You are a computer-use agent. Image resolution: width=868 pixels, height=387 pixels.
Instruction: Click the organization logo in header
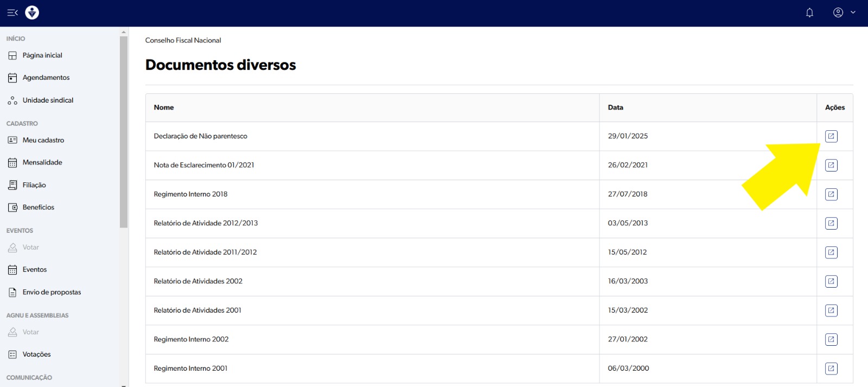(x=32, y=12)
